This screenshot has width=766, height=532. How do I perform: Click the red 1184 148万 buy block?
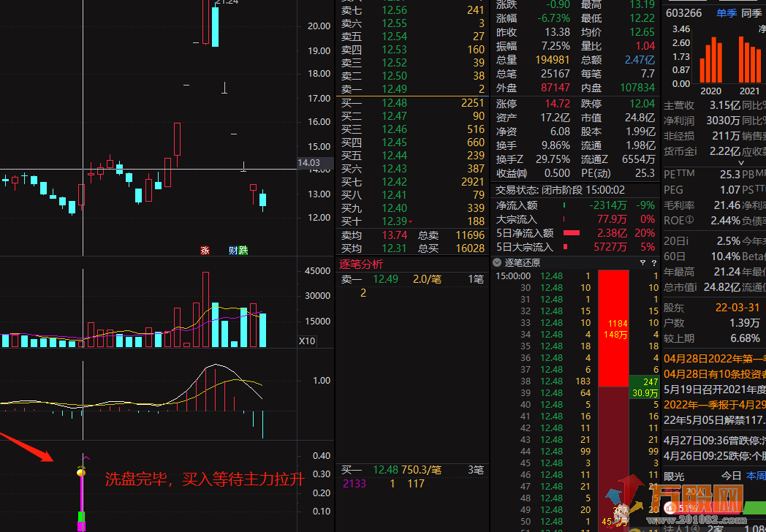pyautogui.click(x=613, y=329)
